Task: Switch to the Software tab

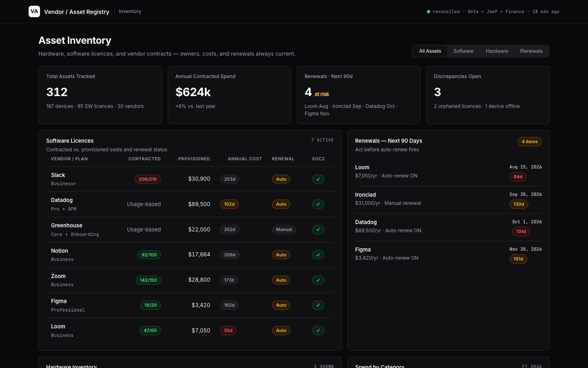Action: coord(463,51)
